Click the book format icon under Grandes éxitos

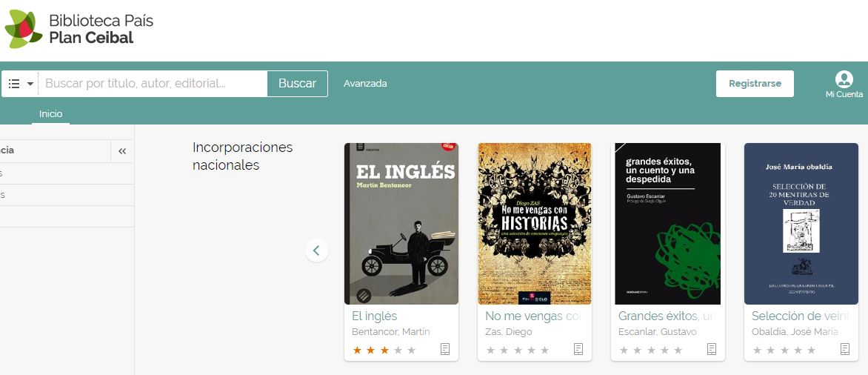(712, 349)
